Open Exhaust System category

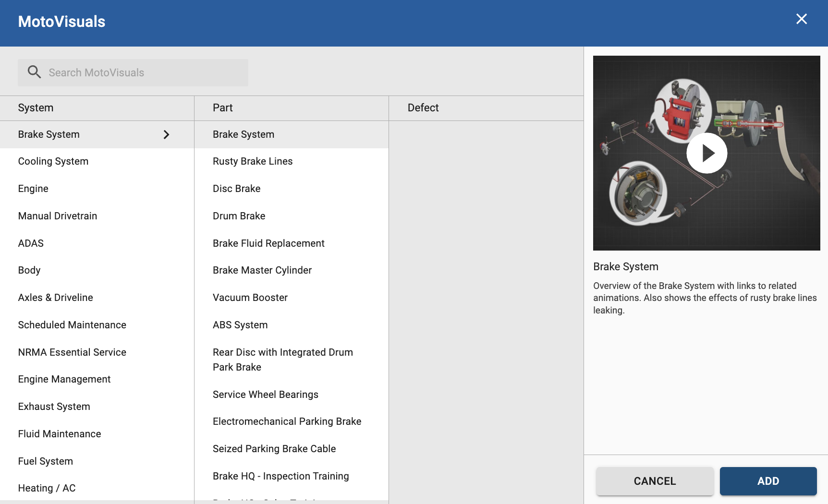coord(97,407)
